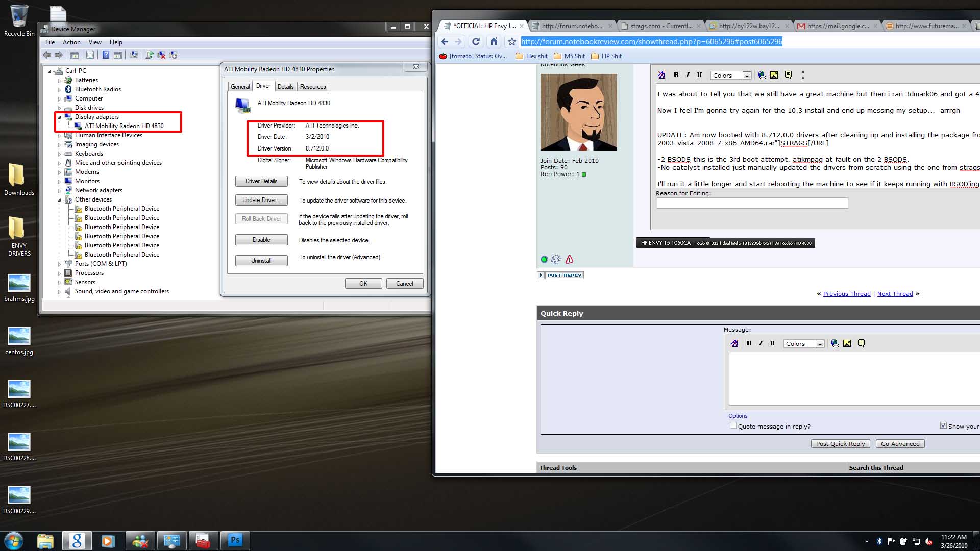Screen dimensions: 980x551
Task: Click the Disable button in Properties dialog
Action: [261, 240]
